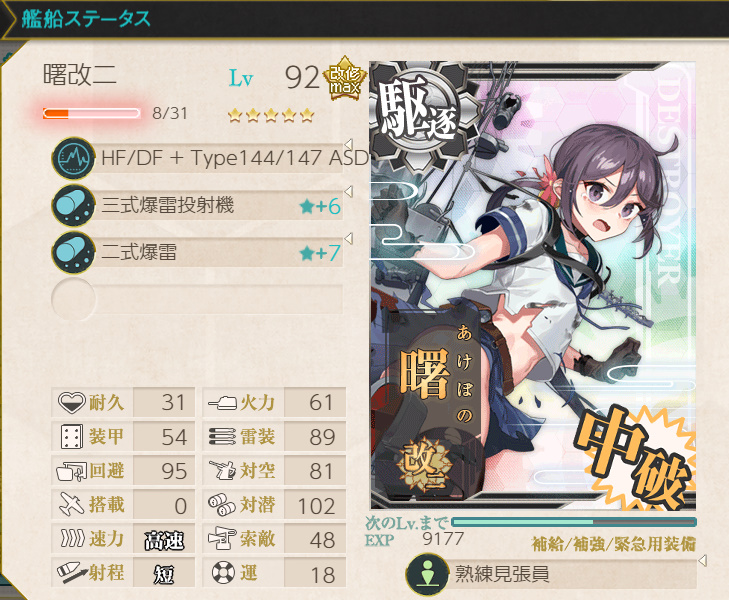Click the green lookout icon for 熟練見張員
Screen dimensions: 729x600
(427, 574)
